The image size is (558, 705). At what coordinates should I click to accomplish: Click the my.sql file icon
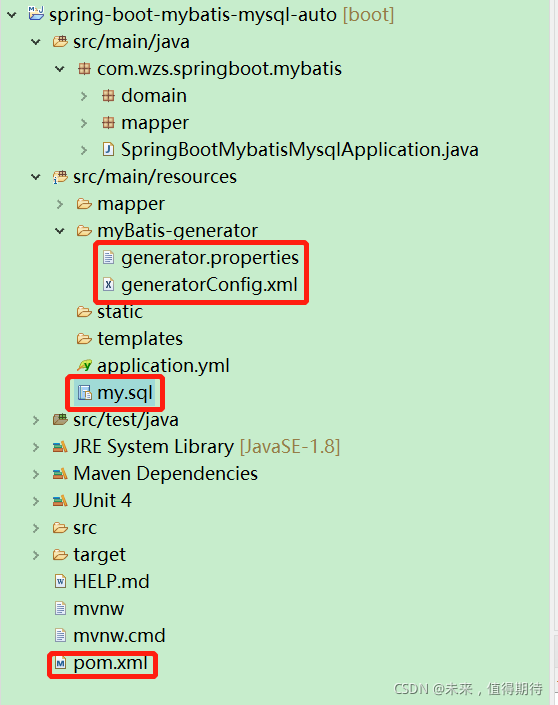(85, 393)
